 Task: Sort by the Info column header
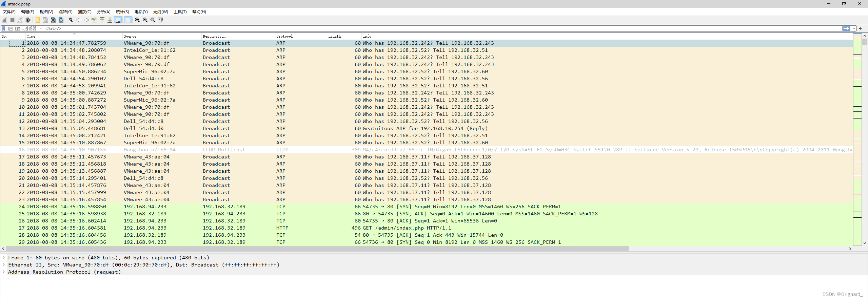point(607,36)
